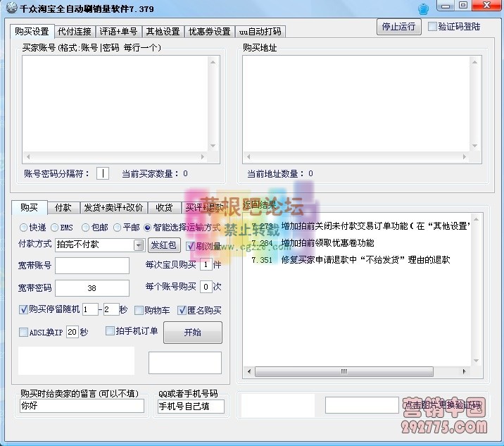
Task: Click the 每次宝贝购买 quantity field
Action: 206,265
